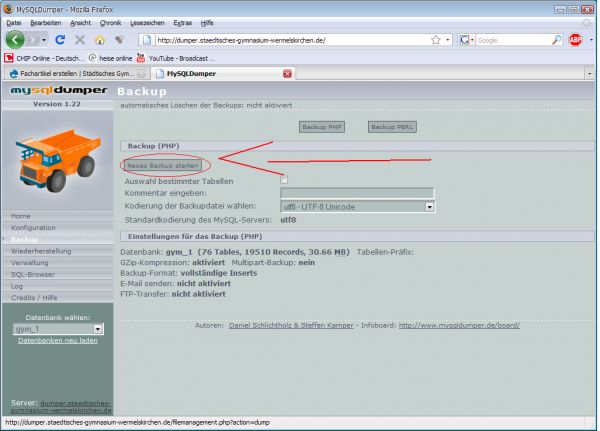This screenshot has width=600, height=431.
Task: Open Home in the sidebar
Action: pyautogui.click(x=20, y=216)
